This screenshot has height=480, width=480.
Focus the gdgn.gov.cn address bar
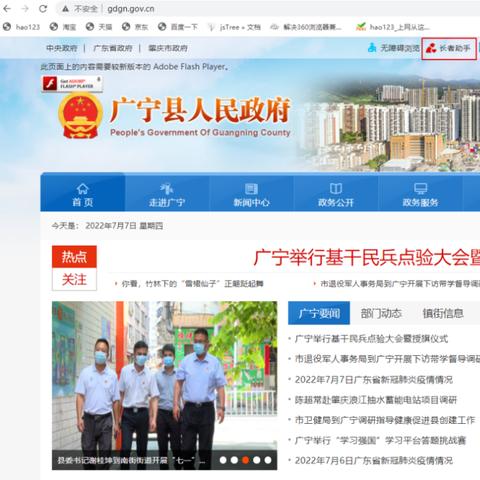[131, 9]
